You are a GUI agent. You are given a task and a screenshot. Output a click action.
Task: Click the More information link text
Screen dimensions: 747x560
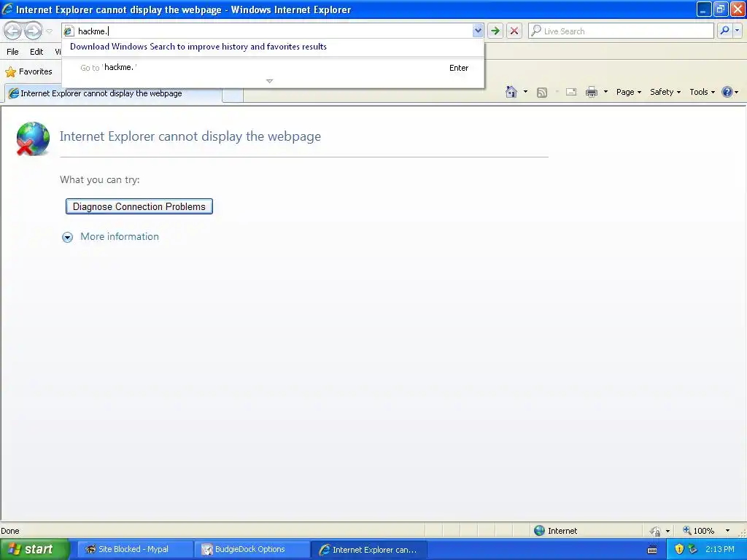click(x=120, y=237)
